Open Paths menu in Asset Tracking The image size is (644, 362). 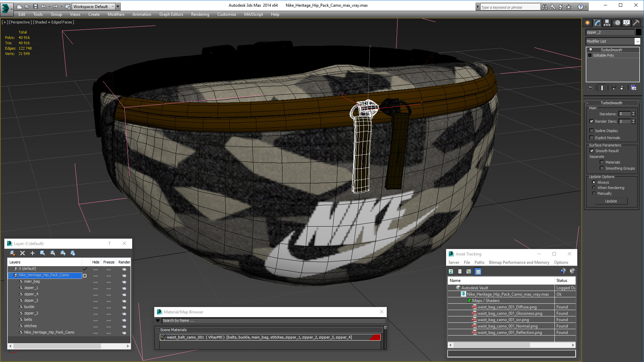click(x=479, y=262)
